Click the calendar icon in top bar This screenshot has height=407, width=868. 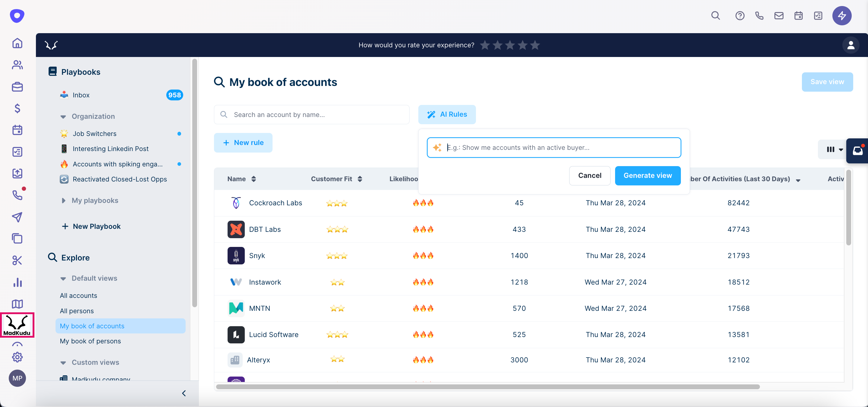click(x=798, y=15)
